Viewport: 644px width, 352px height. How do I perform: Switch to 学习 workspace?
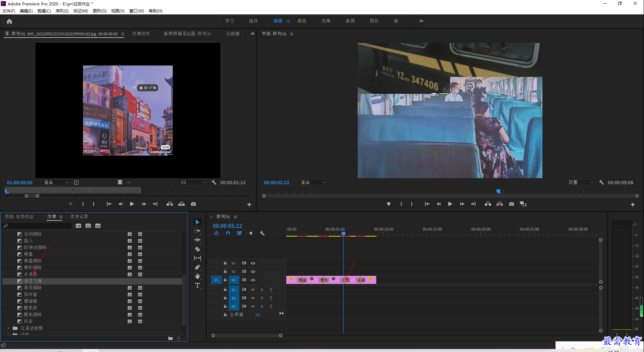[x=230, y=21]
